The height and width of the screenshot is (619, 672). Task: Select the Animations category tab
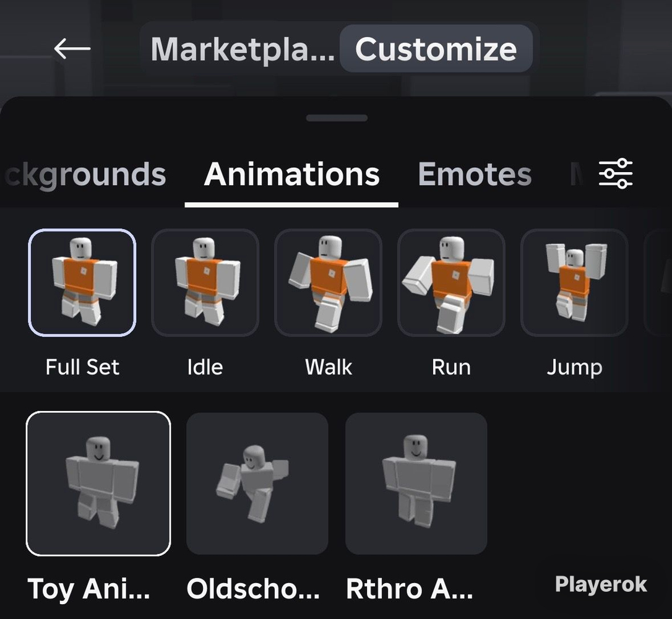[x=292, y=175]
